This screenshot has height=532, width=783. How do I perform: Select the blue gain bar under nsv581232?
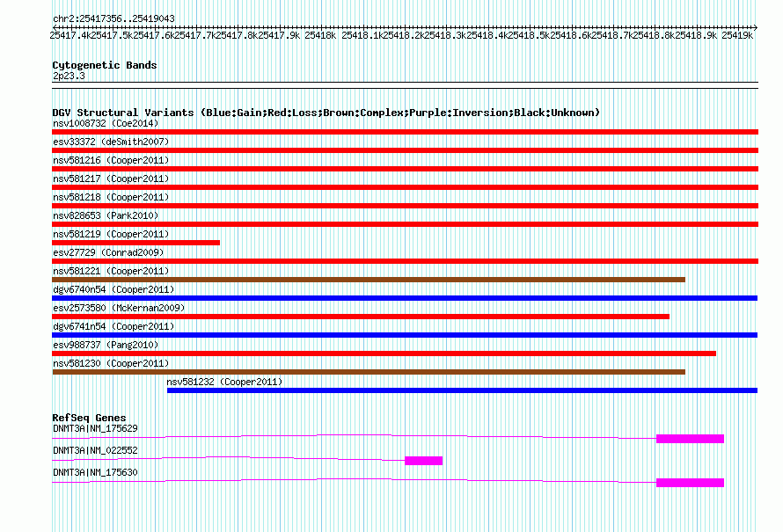coord(463,390)
